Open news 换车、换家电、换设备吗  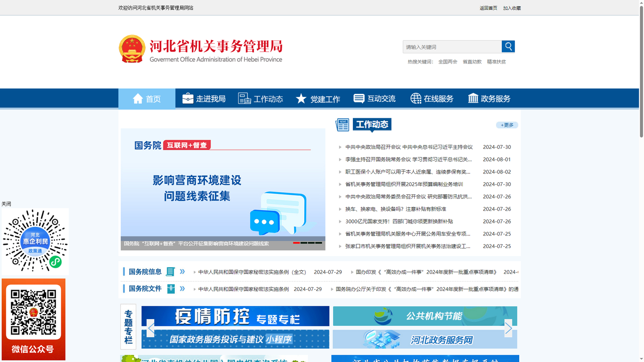click(x=395, y=209)
